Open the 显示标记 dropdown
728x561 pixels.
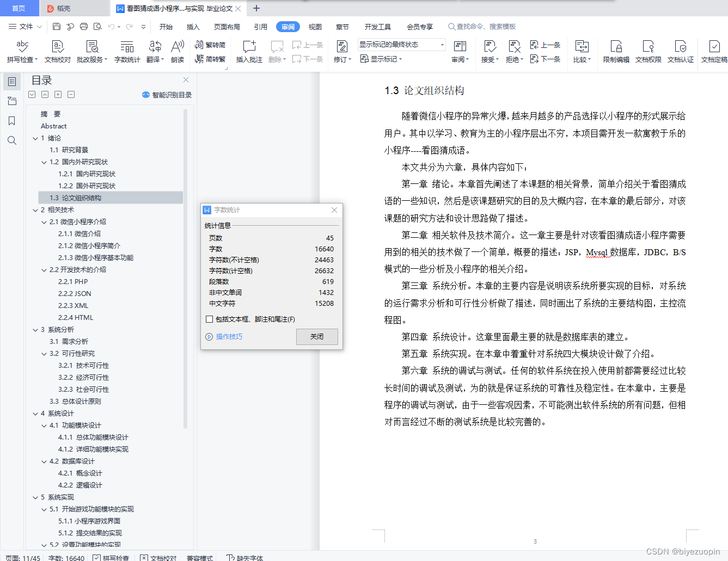point(381,59)
